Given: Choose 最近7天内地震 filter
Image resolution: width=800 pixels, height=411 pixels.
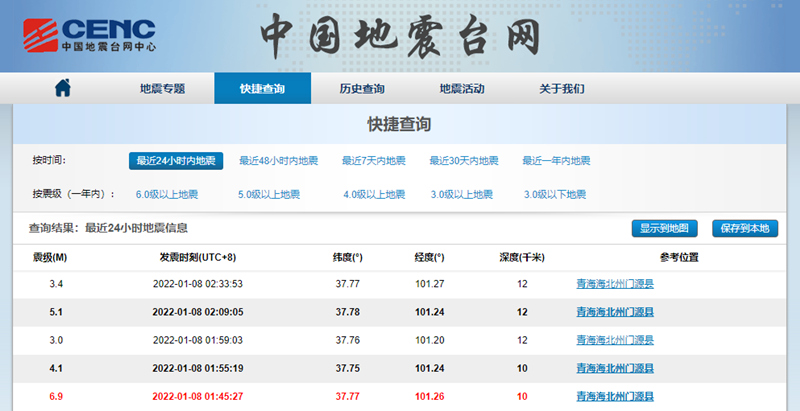Looking at the screenshot, I should click(374, 161).
